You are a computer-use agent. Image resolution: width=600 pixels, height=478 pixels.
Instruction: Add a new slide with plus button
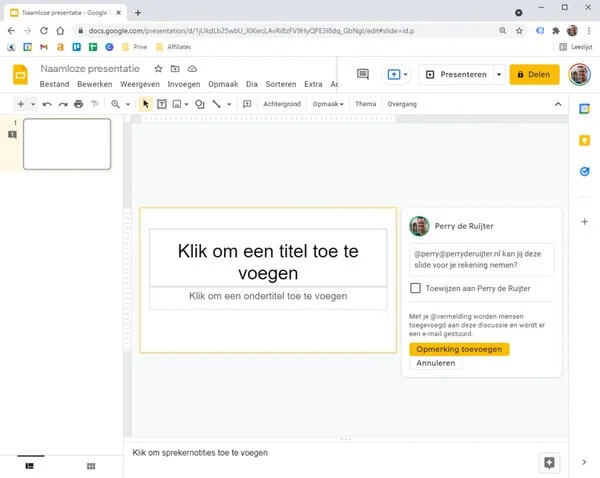[x=21, y=104]
